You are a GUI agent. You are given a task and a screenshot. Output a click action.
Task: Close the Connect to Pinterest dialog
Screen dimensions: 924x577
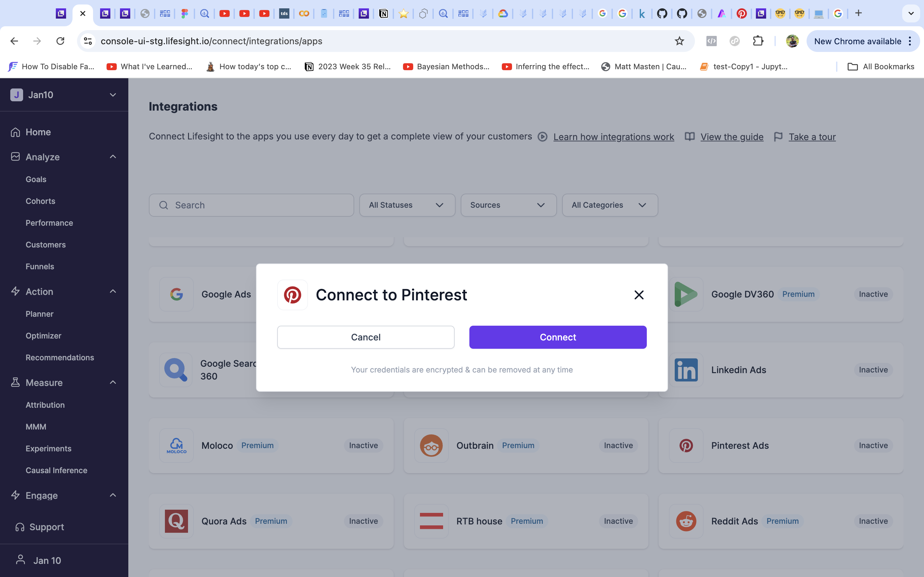[x=639, y=295]
